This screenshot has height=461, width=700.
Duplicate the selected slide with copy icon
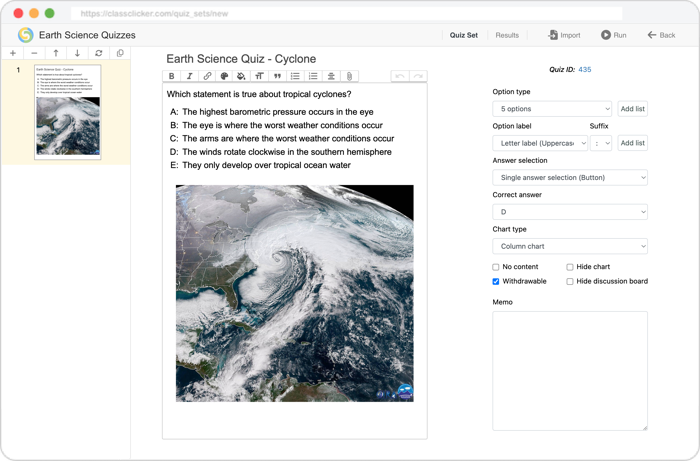(120, 53)
